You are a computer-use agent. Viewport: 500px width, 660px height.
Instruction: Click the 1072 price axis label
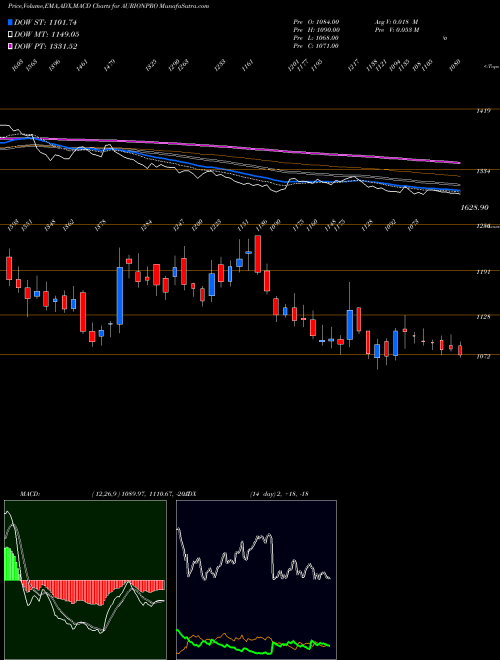[484, 357]
